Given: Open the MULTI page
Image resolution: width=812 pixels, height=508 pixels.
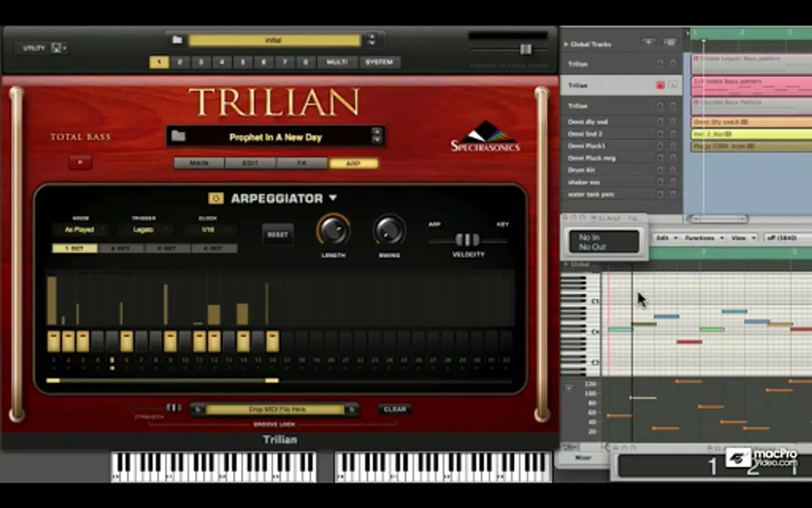Looking at the screenshot, I should 337,62.
